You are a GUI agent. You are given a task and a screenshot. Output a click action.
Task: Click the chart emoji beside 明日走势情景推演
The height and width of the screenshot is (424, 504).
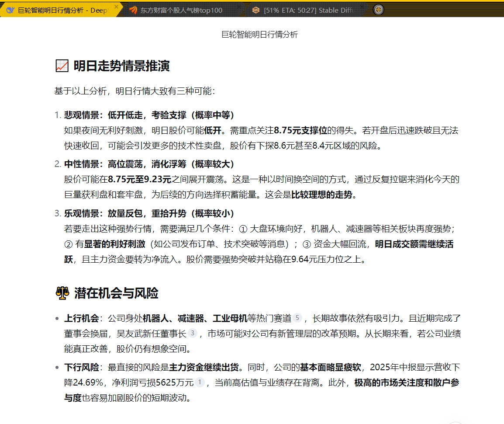[x=62, y=66]
